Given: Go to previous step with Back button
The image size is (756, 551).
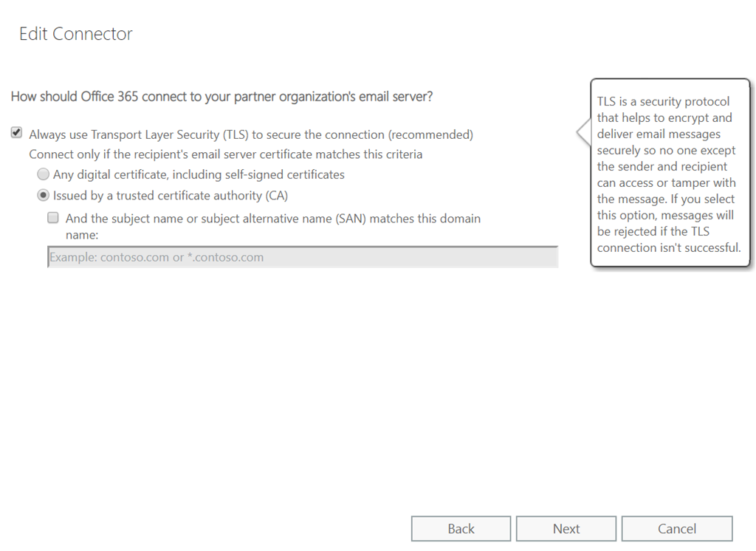Looking at the screenshot, I should [461, 529].
